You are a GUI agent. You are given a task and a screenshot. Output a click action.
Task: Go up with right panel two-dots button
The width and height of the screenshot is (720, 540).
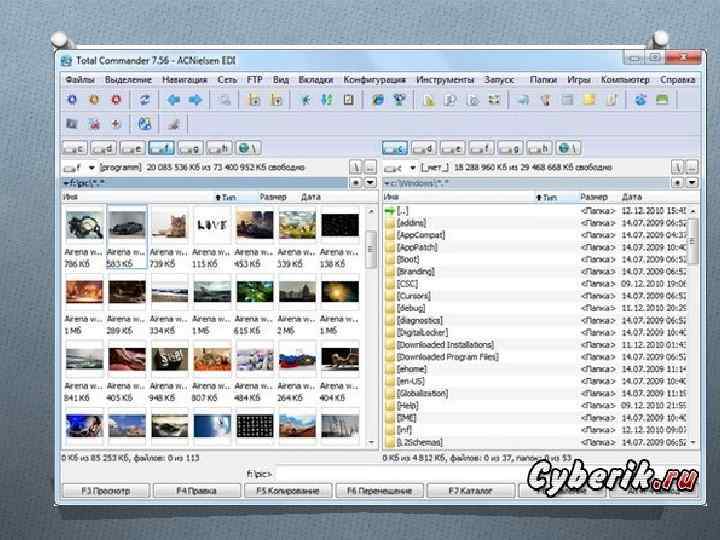click(692, 167)
